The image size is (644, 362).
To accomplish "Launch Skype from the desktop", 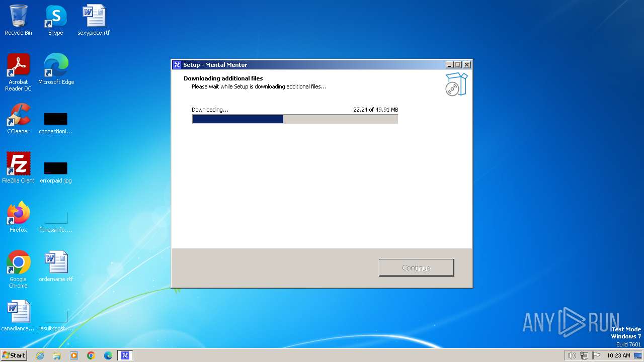I will 56,20.
